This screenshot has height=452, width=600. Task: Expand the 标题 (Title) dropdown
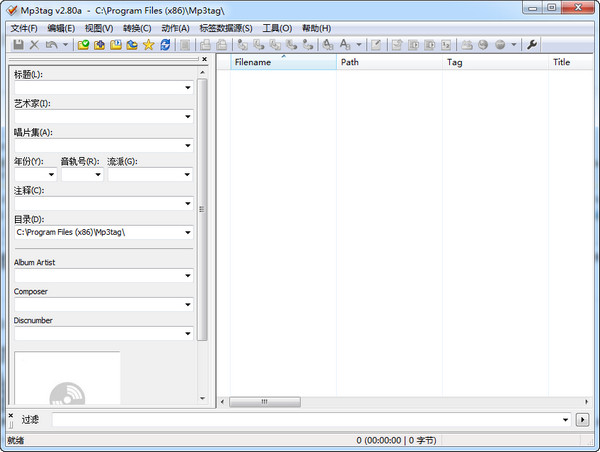[187, 88]
